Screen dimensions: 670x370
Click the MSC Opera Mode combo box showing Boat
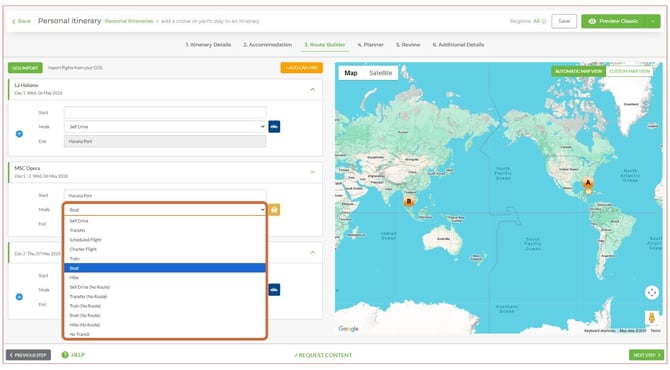tap(165, 210)
